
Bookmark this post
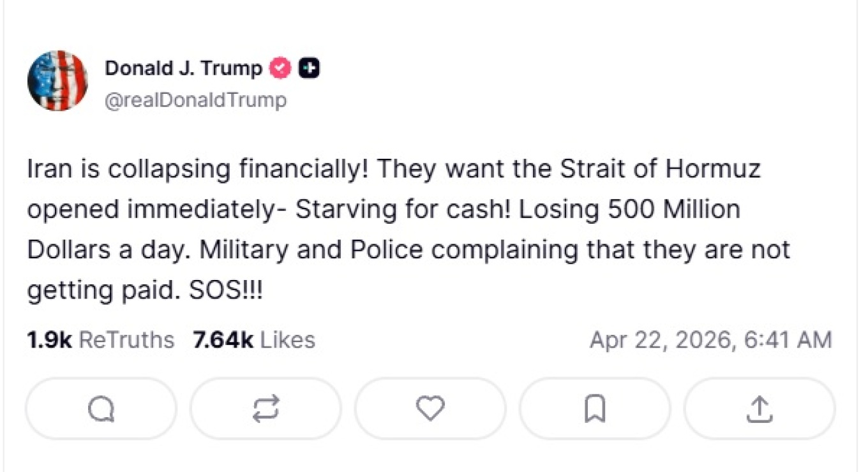(x=595, y=408)
